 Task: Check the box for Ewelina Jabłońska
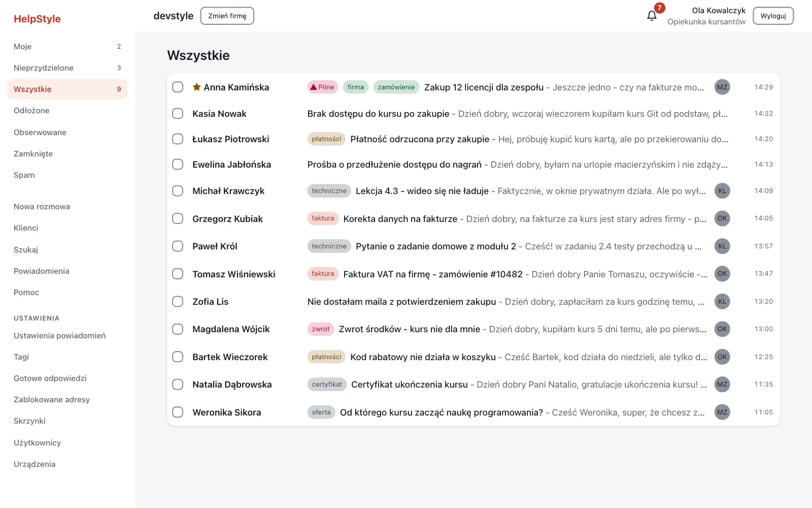(178, 164)
